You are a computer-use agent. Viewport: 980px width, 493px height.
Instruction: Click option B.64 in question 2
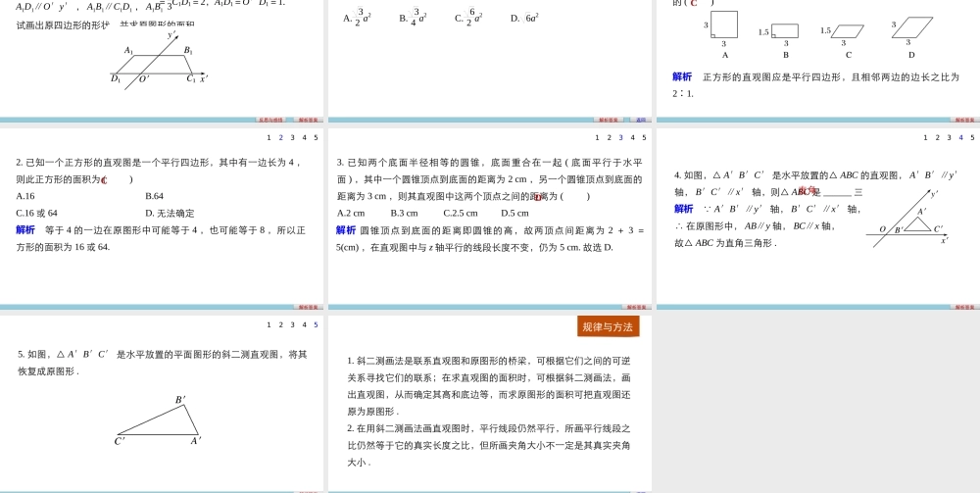point(155,196)
